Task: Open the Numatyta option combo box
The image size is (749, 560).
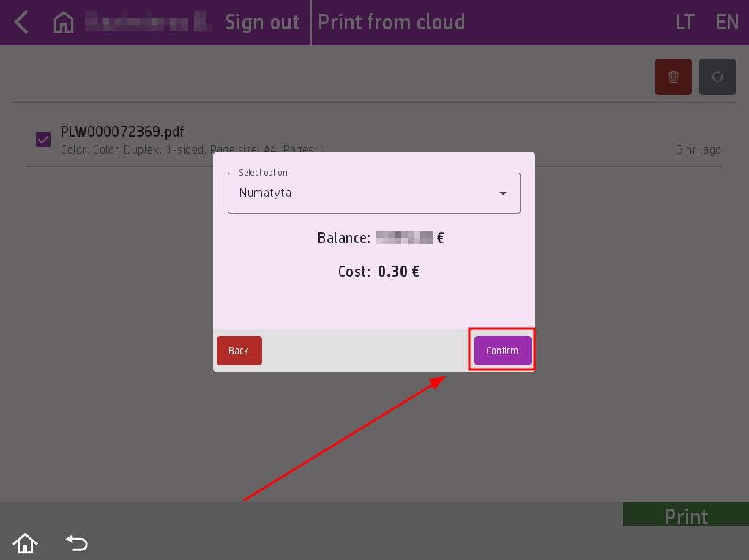Action: click(366, 193)
